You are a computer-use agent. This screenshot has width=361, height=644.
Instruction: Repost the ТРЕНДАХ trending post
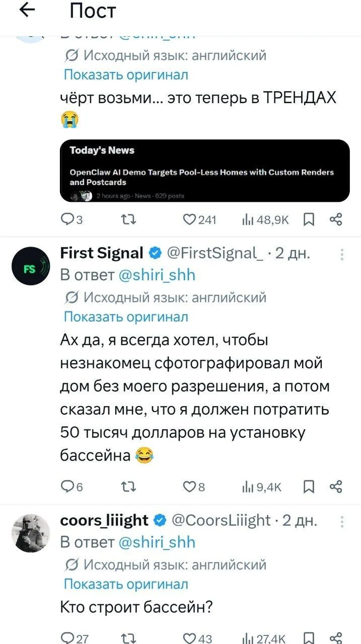(x=128, y=219)
